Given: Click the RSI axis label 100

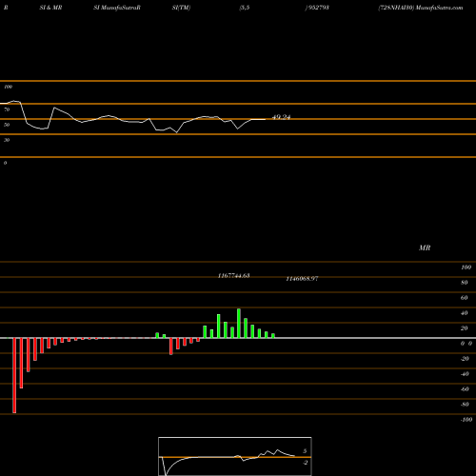Looking at the screenshot, I should (x=8, y=87).
